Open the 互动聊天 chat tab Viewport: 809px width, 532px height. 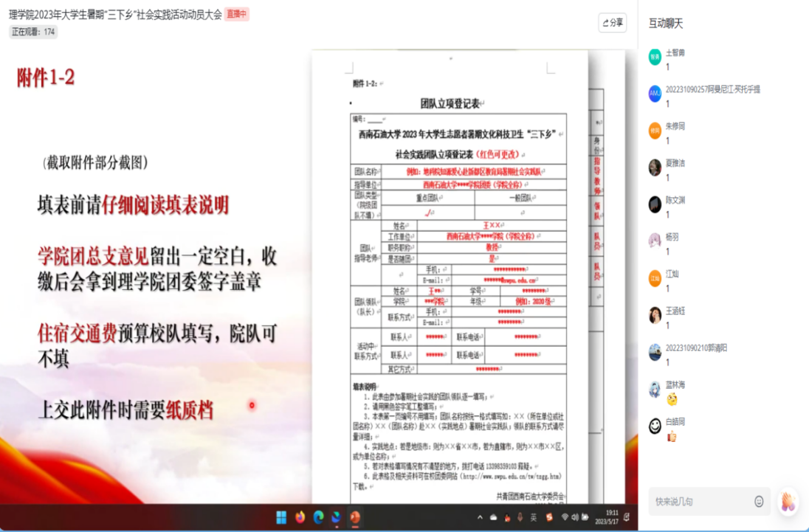[666, 24]
